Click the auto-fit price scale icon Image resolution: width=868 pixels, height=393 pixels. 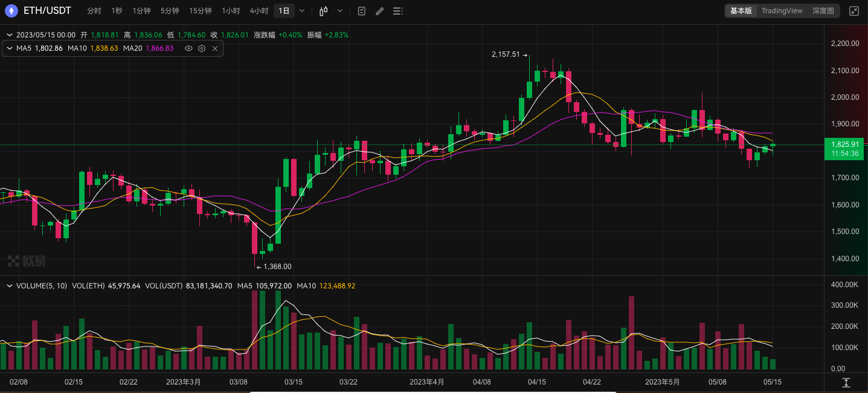coord(846,383)
